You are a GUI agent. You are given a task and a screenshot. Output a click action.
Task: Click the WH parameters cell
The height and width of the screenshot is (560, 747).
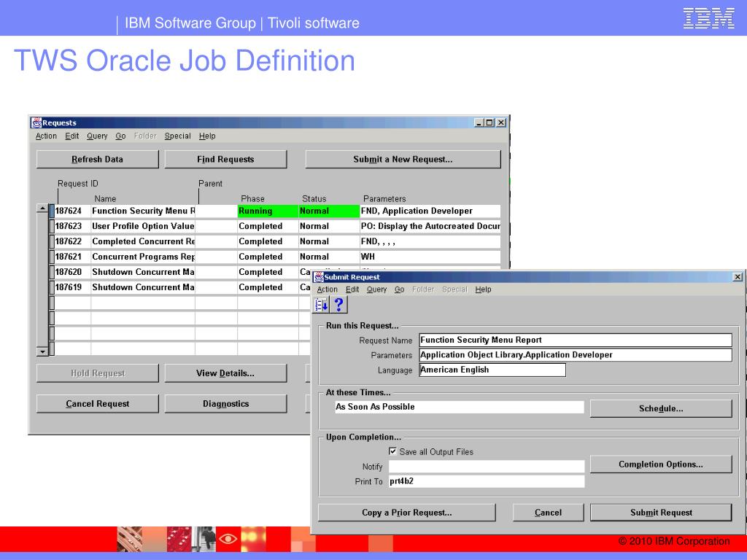pos(430,257)
